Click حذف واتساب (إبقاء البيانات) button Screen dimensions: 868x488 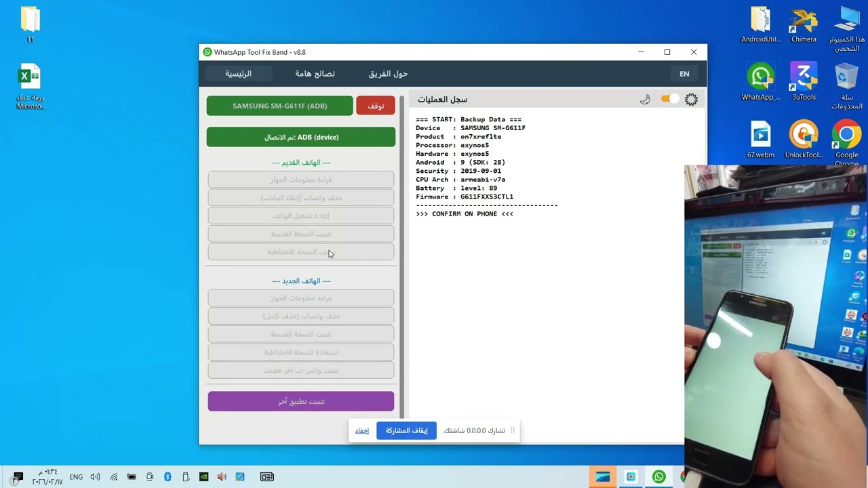click(301, 198)
